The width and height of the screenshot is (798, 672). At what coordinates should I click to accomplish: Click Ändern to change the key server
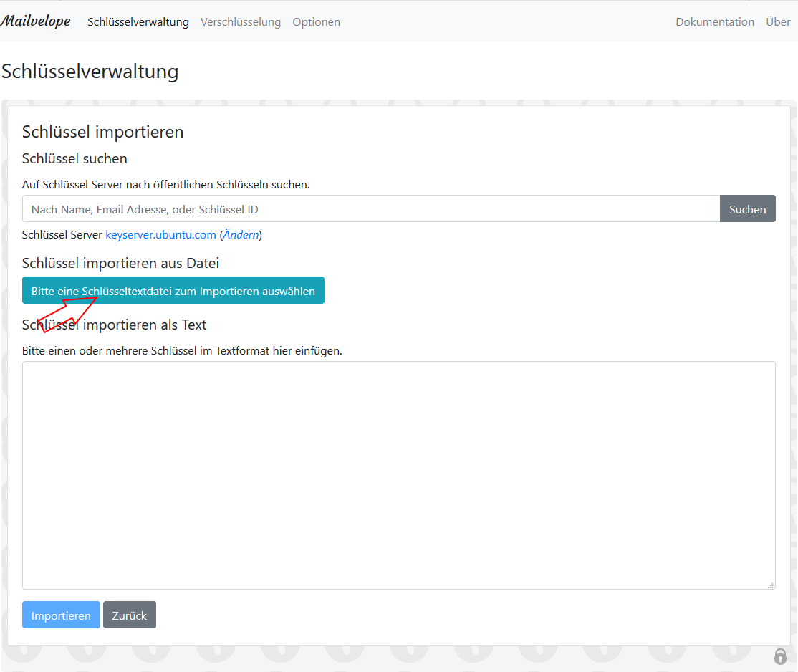[x=241, y=234]
